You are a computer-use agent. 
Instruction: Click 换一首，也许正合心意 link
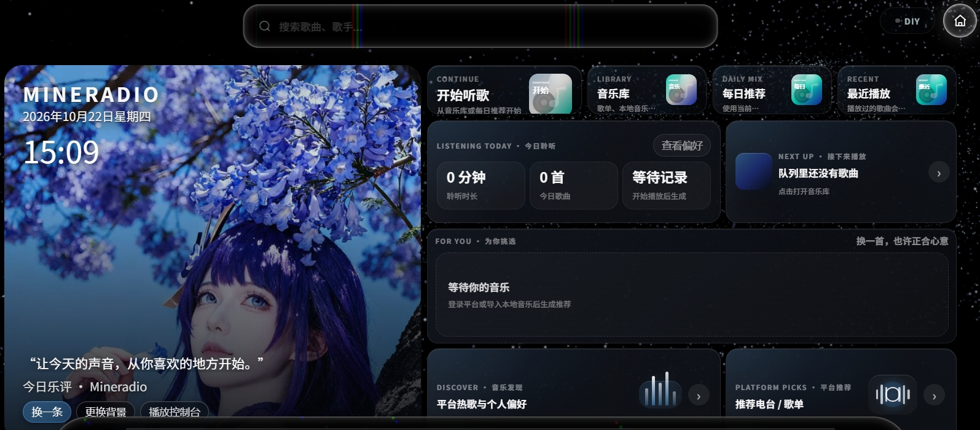click(903, 241)
